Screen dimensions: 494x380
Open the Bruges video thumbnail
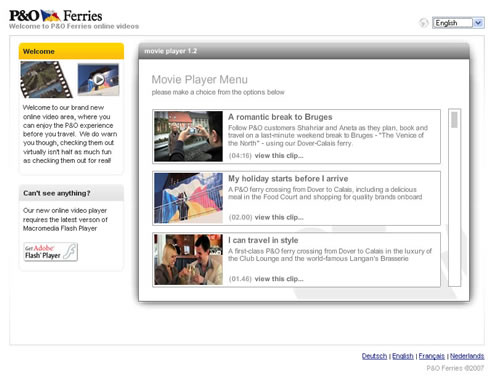point(188,136)
